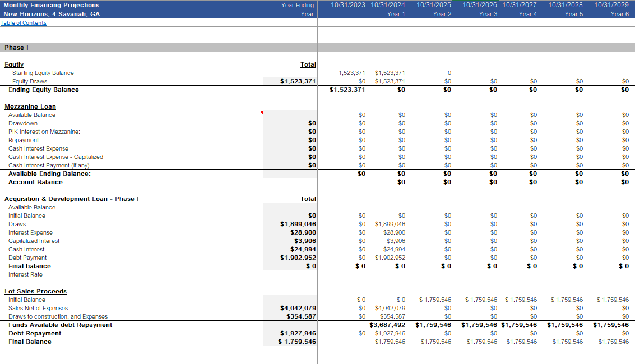The height and width of the screenshot is (364, 635).
Task: Click the Debt Repayment total $1,927,946 cell
Action: click(x=298, y=333)
